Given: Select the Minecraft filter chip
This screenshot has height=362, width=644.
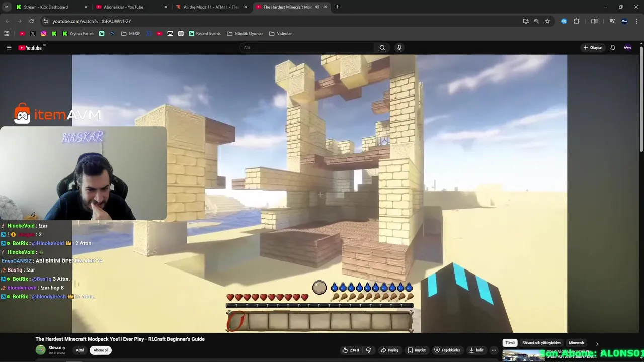Looking at the screenshot, I should 576,343.
